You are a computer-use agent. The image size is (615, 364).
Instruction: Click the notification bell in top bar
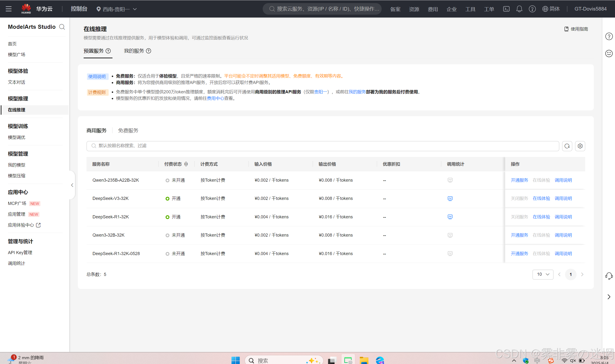pyautogui.click(x=519, y=9)
